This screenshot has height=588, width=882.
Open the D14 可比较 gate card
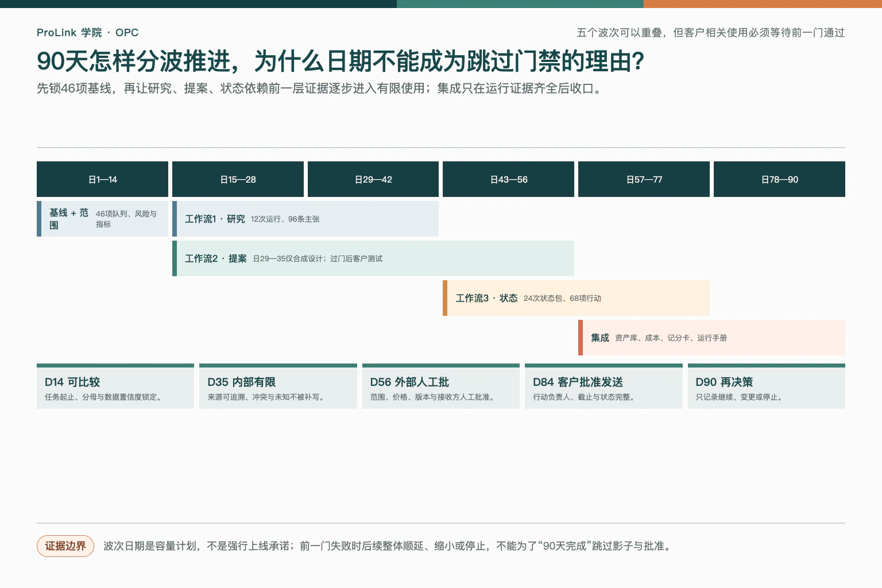click(115, 386)
